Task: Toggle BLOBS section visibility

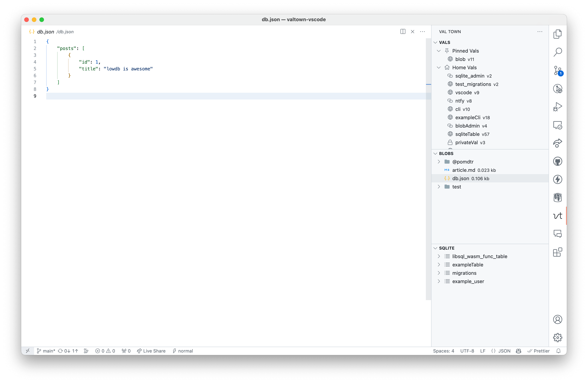Action: tap(436, 153)
